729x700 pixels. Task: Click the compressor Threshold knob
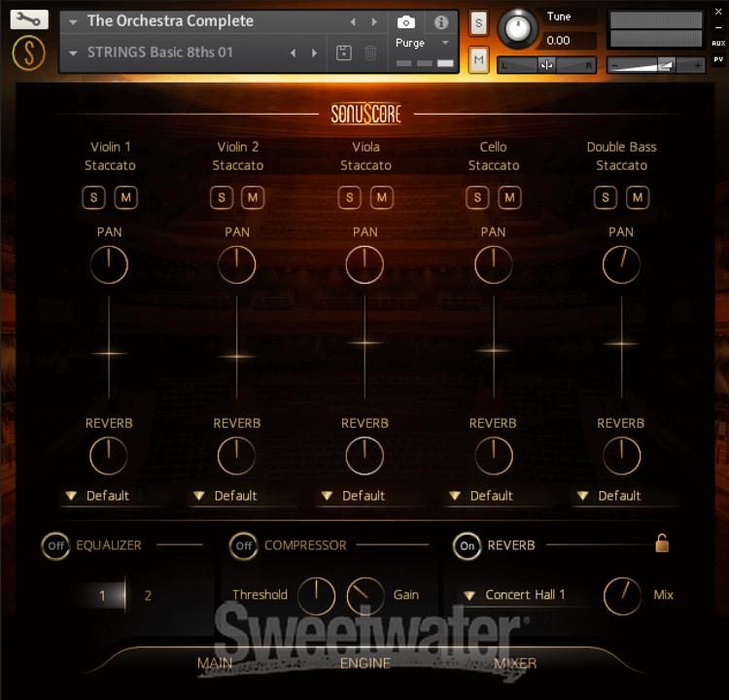316,595
